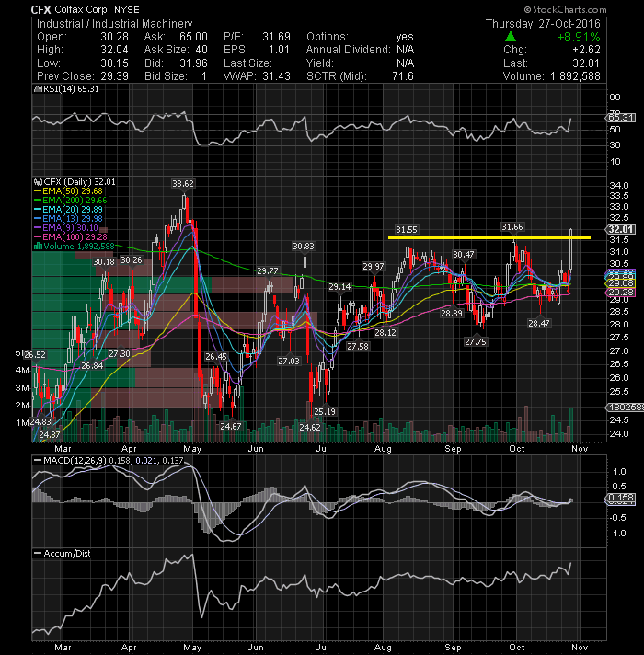Click the RSI(14) 65.31 panel label
Image resolution: width=644 pixels, height=655 pixels.
pos(69,89)
